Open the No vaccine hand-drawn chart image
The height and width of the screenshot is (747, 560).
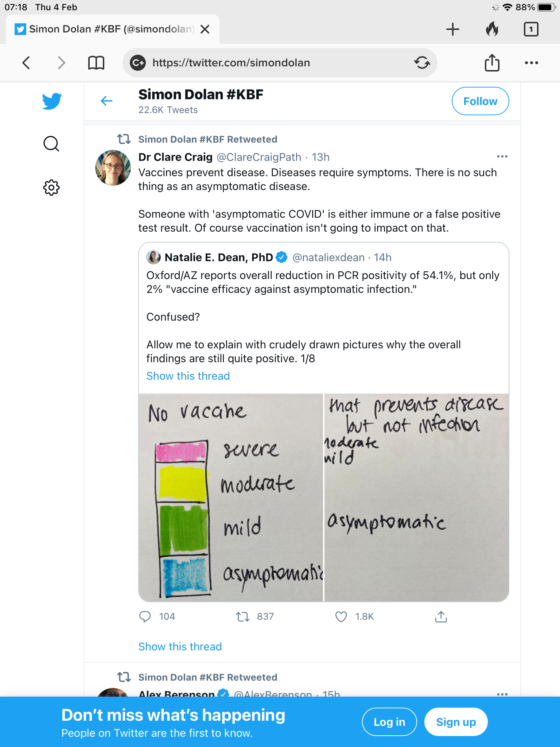231,497
